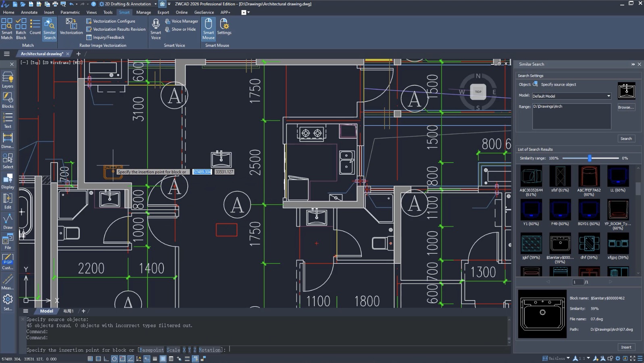Open the Dimension tool in sidebar
The width and height of the screenshot is (644, 363).
point(8,140)
